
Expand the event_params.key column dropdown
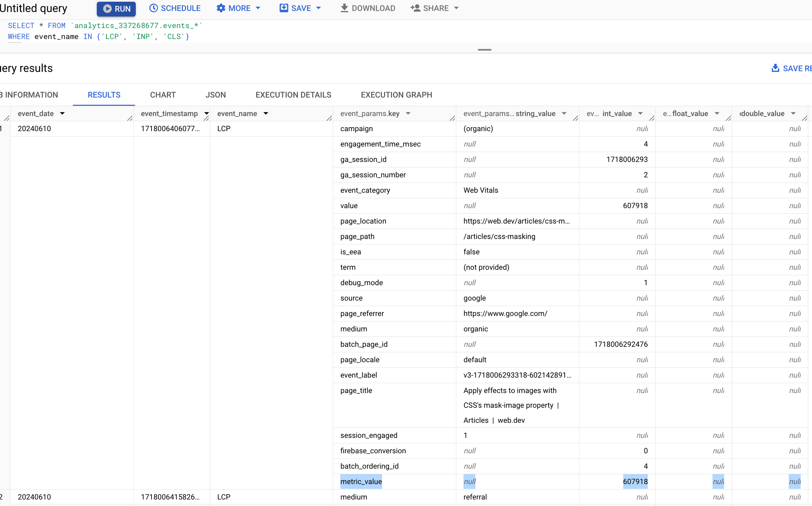[407, 114]
